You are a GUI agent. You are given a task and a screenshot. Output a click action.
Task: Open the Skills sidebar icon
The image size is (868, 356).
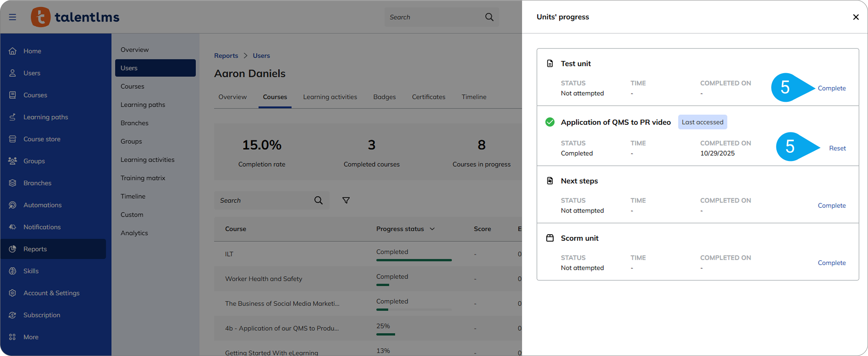click(x=12, y=271)
